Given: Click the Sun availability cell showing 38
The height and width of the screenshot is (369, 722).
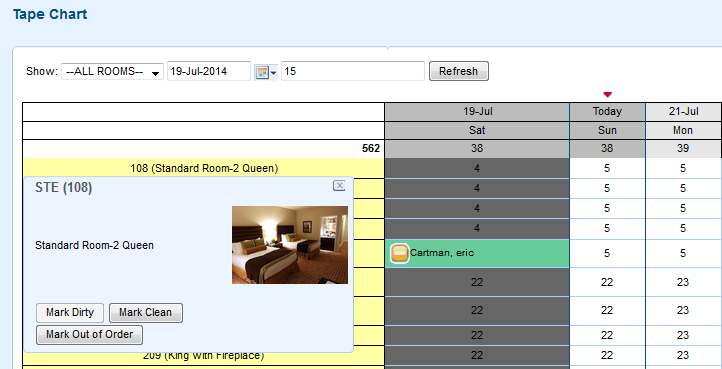Looking at the screenshot, I should click(x=607, y=148).
